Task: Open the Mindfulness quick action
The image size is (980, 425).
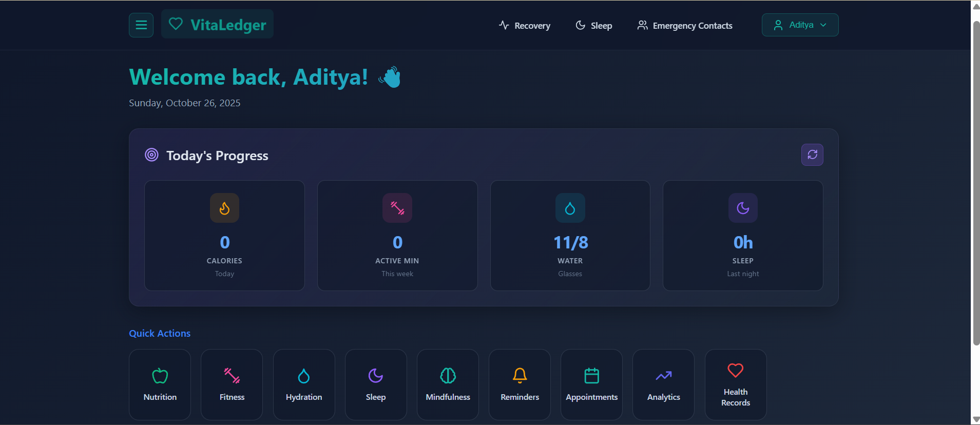Action: [448, 384]
